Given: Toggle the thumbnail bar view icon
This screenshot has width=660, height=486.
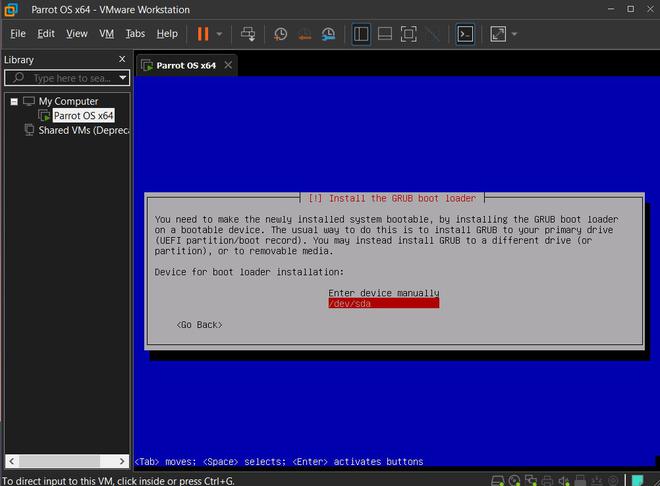Looking at the screenshot, I should (385, 34).
